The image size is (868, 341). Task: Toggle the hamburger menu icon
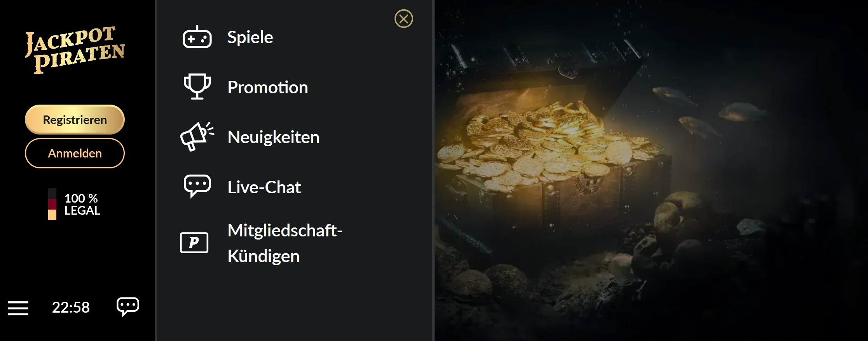pos(18,308)
